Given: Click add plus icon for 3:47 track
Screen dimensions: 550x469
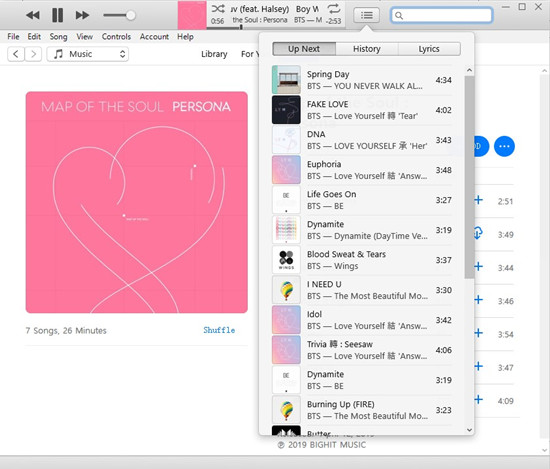Looking at the screenshot, I should pos(478,367).
